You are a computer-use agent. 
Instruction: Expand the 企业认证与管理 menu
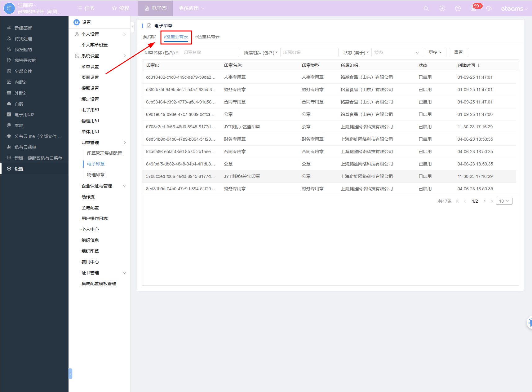pos(125,186)
